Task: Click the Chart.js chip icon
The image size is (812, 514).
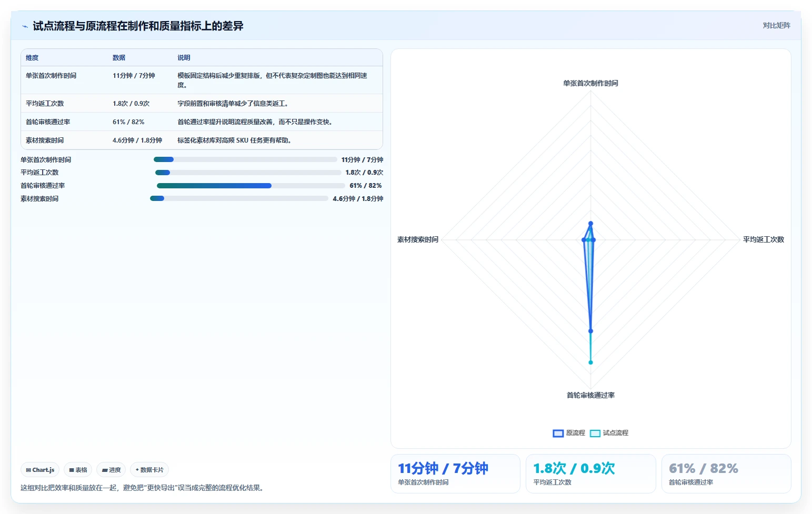Action: [x=28, y=470]
